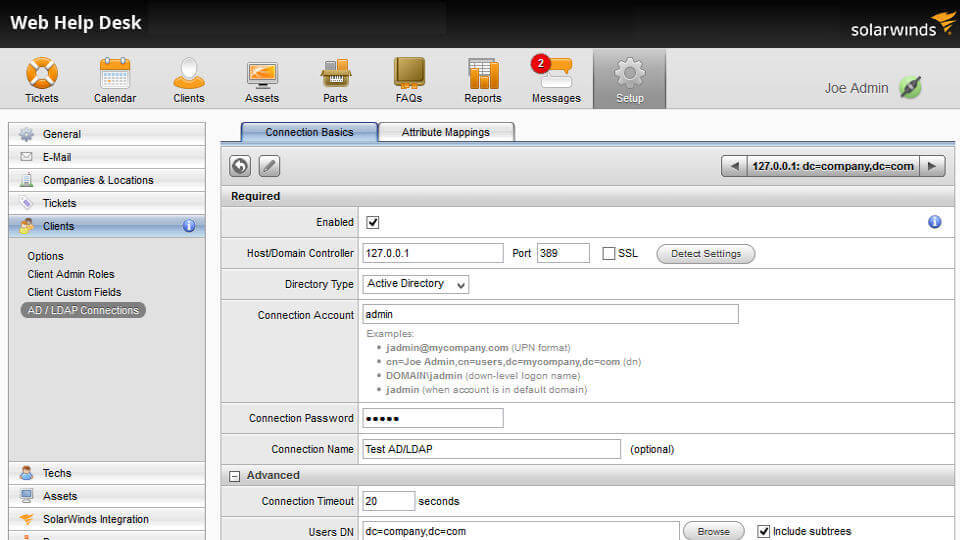Click the refresh circular arrow icon
The width and height of the screenshot is (960, 540).
tap(240, 166)
